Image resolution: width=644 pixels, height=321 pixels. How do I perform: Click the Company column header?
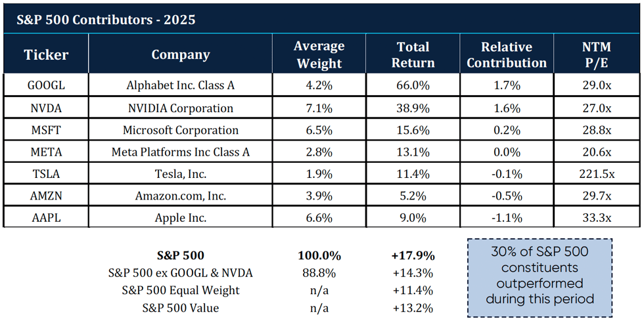(x=181, y=54)
